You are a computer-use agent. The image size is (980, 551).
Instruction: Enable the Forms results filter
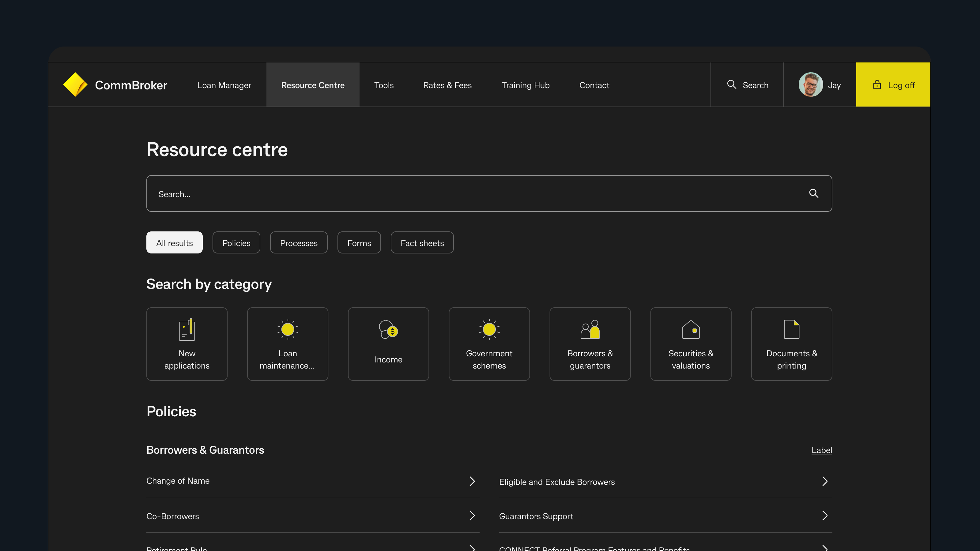[359, 243]
